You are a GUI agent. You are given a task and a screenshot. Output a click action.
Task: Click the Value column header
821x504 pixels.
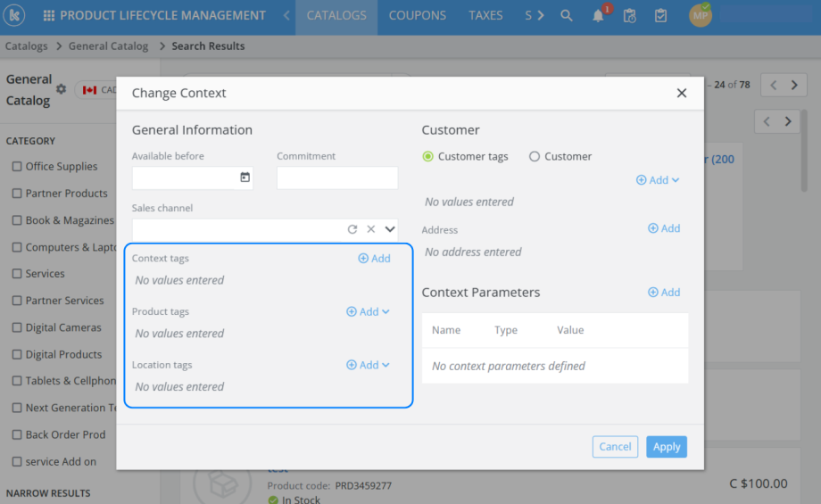pyautogui.click(x=570, y=330)
